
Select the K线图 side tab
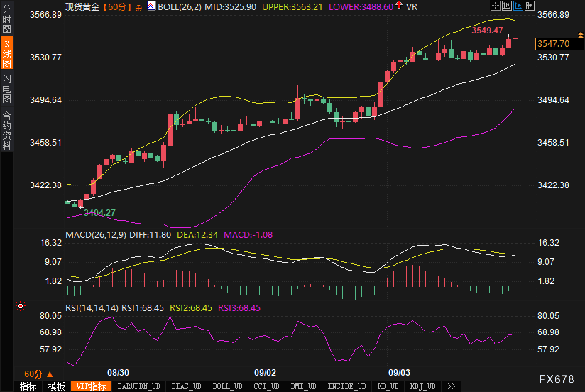(7, 53)
